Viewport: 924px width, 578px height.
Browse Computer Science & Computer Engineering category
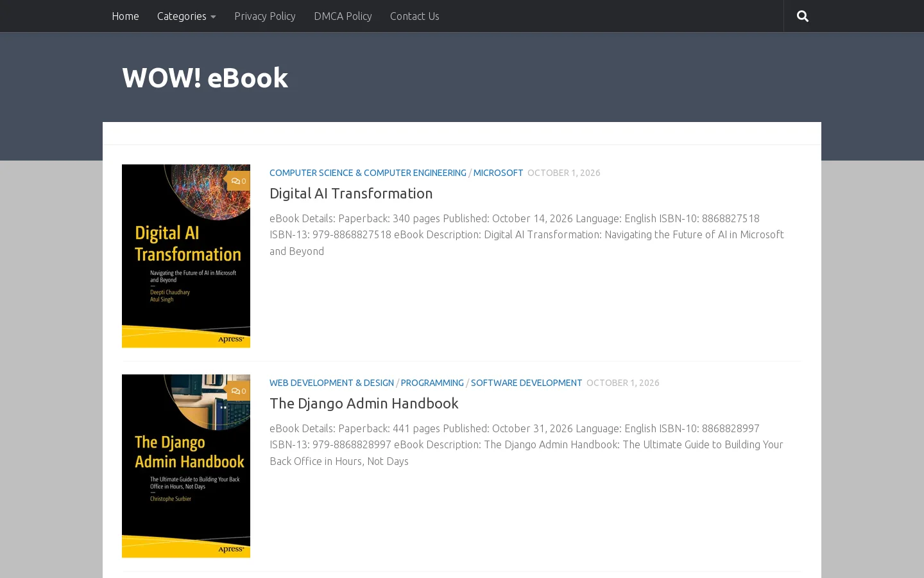pos(368,173)
